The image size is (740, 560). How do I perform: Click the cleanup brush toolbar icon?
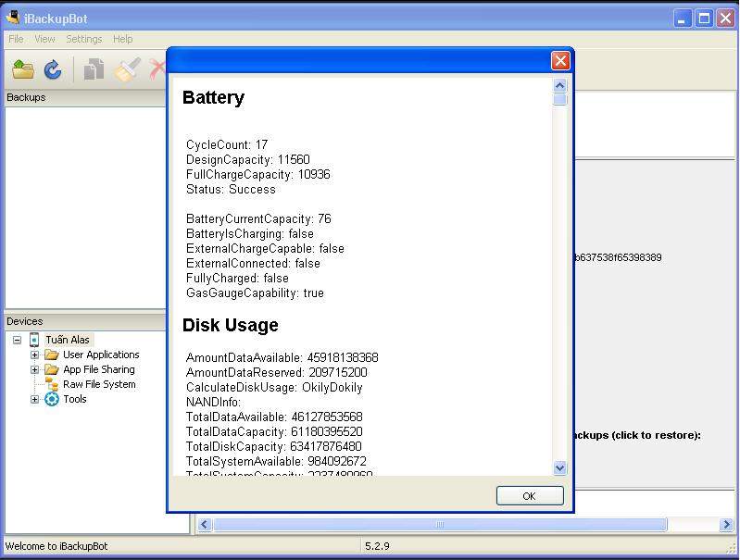[127, 69]
